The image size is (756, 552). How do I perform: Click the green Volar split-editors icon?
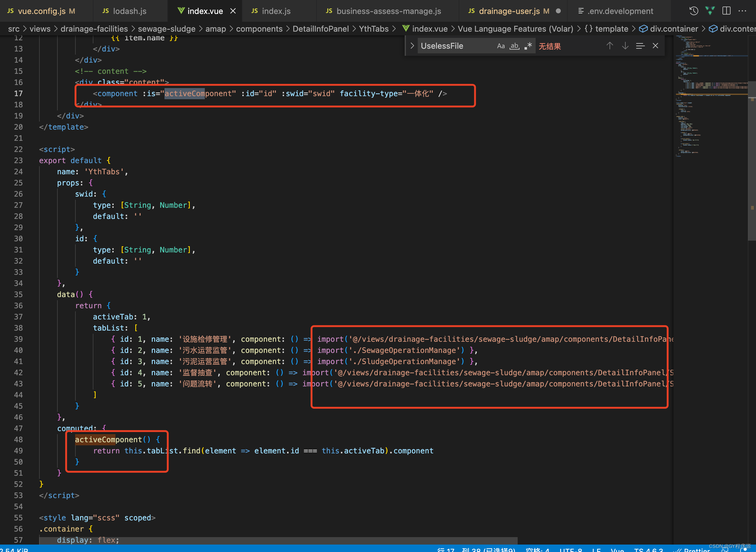click(x=710, y=11)
